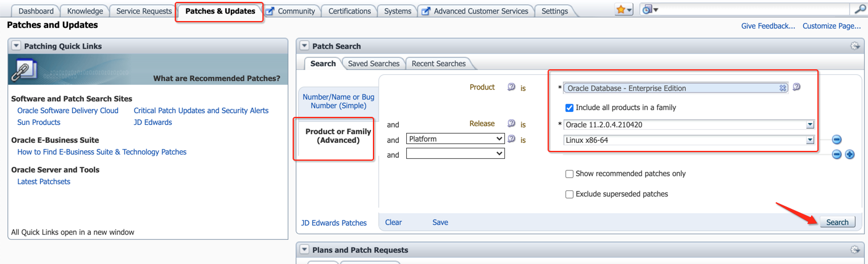Click Give Feedback link
This screenshot has height=264, width=868.
point(768,26)
